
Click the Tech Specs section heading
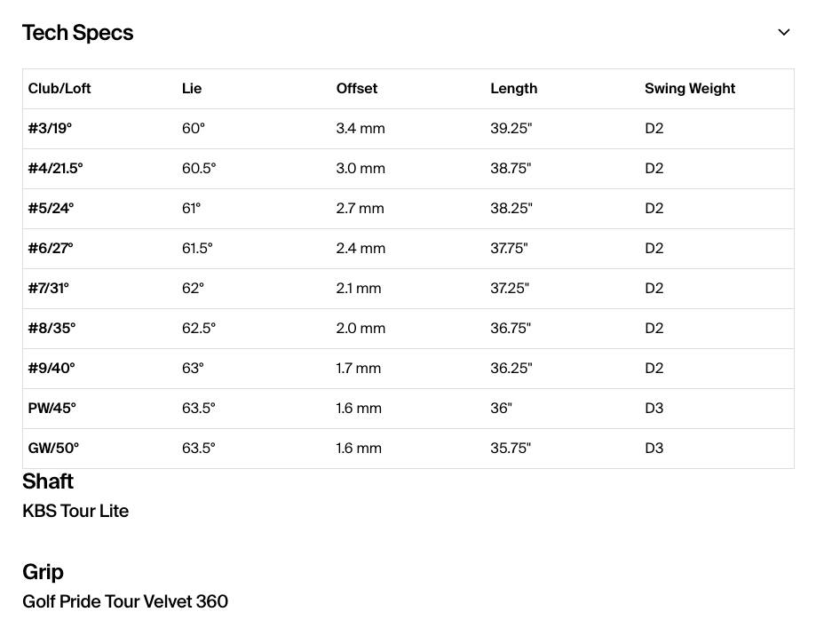coord(78,33)
